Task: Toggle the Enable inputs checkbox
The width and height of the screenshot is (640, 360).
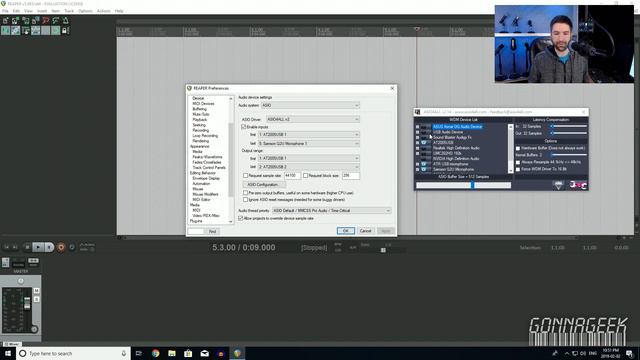Action: click(244, 127)
